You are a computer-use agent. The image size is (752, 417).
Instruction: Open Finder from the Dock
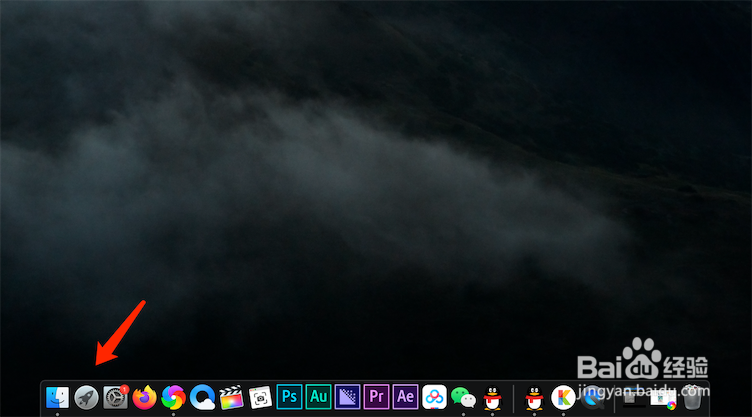tap(57, 397)
